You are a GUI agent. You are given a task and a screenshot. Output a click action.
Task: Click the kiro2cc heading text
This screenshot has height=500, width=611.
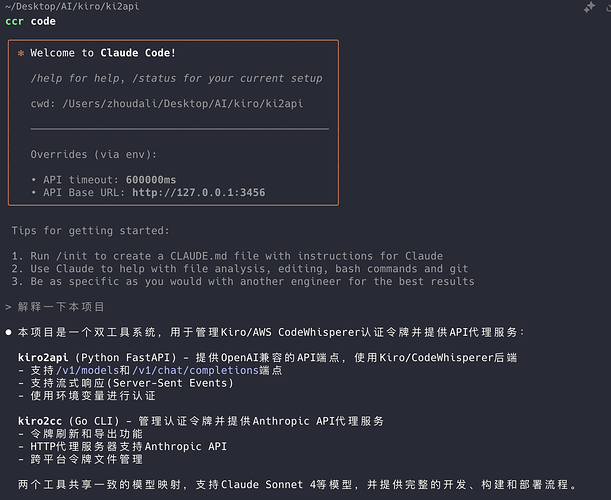(40, 421)
